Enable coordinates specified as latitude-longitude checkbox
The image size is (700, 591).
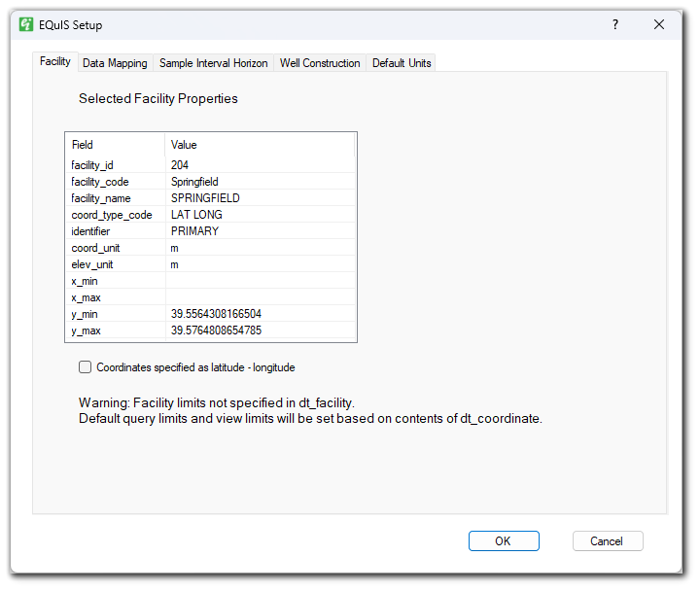point(85,366)
